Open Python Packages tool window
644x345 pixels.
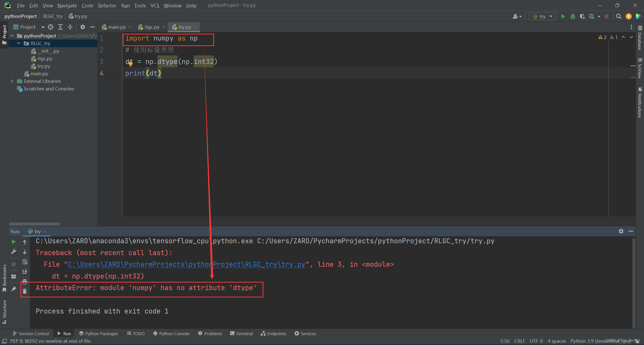coord(98,333)
